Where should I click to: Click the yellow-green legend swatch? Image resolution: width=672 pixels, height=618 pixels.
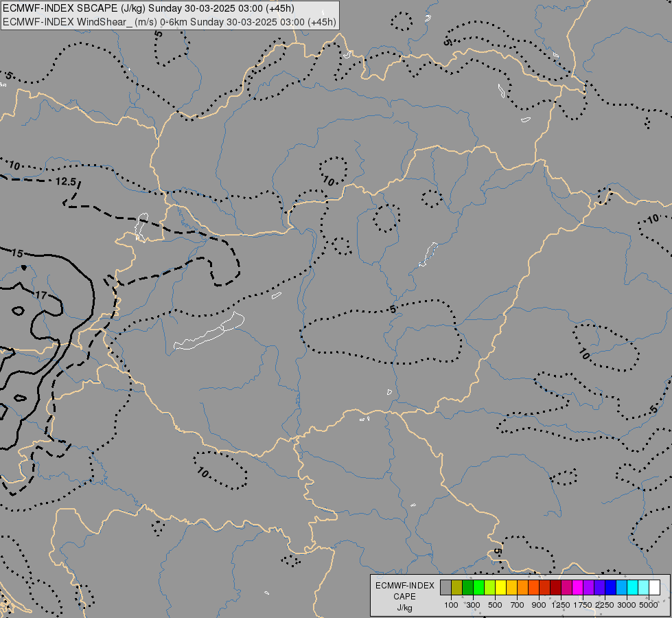[x=489, y=588]
